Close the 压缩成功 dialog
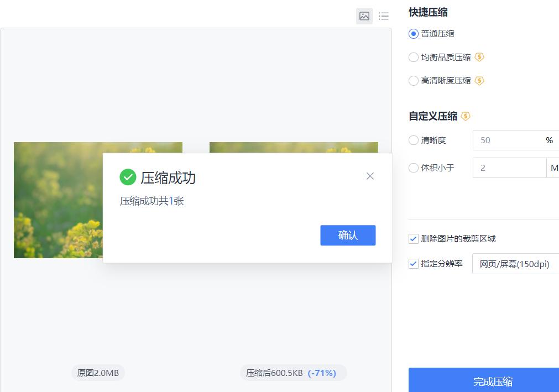Image resolution: width=559 pixels, height=392 pixels. [x=370, y=176]
